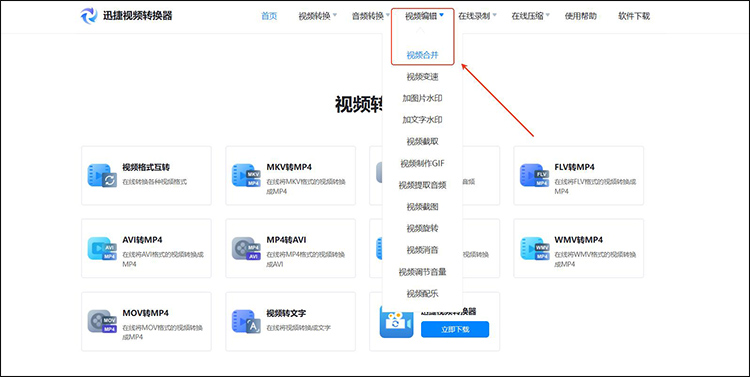Image resolution: width=750 pixels, height=377 pixels.
Task: Click the 视频格式互转 card icon
Action: tap(102, 175)
